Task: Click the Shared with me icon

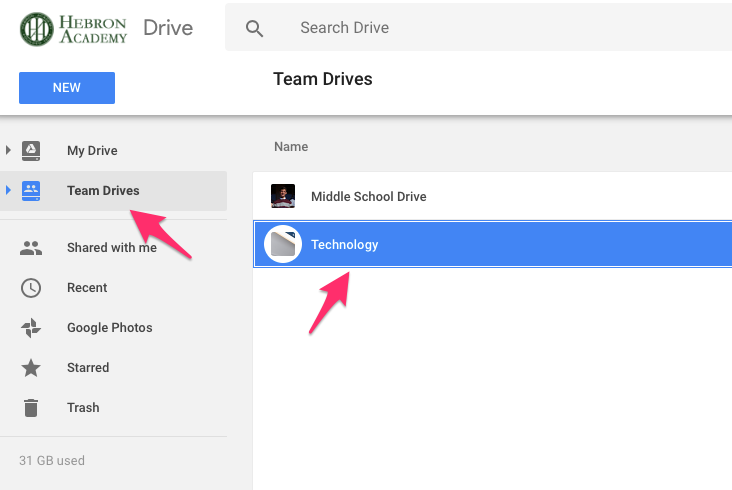Action: pos(31,248)
